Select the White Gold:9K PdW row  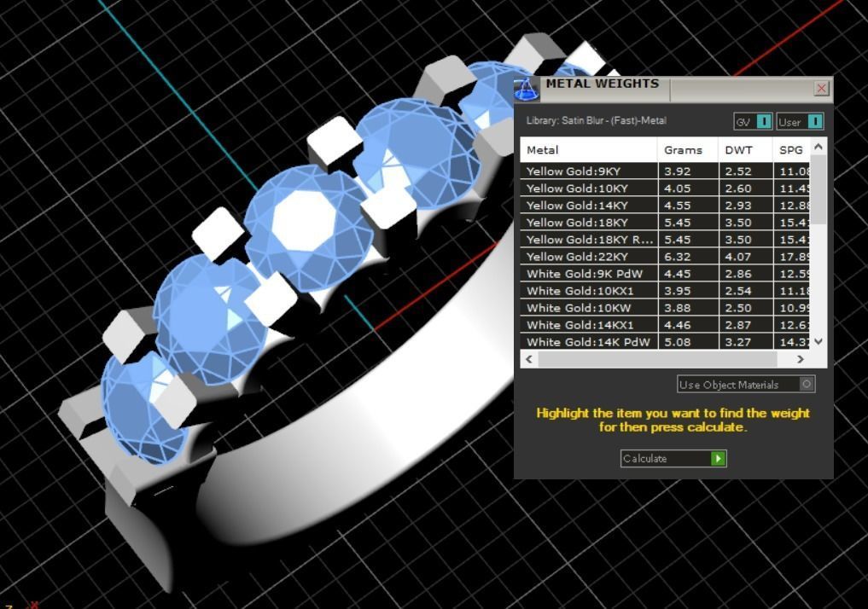[665, 274]
